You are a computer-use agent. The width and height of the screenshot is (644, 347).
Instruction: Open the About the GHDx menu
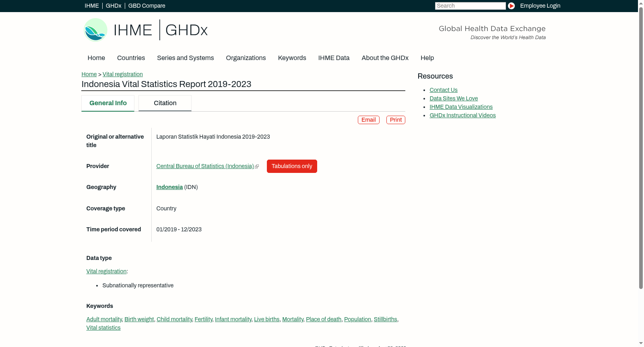point(385,58)
